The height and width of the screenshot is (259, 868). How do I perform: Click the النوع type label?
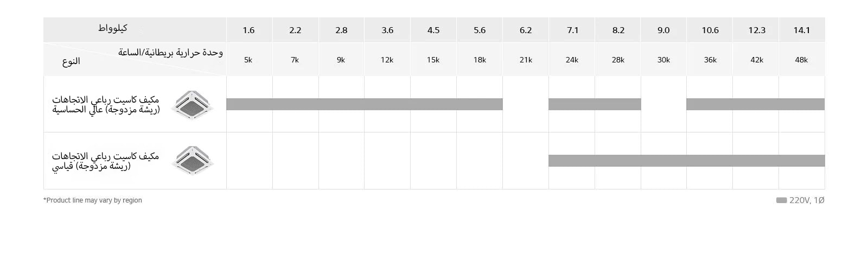point(71,61)
